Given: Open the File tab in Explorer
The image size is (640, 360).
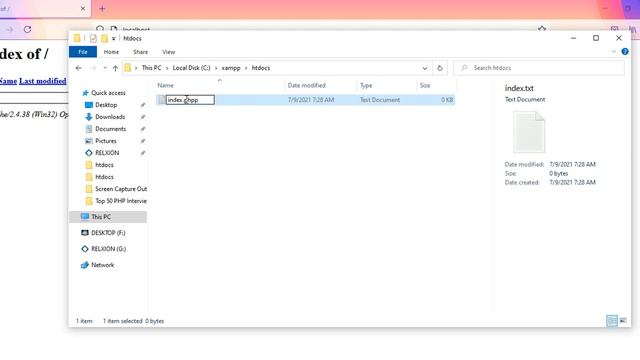Looking at the screenshot, I should pyautogui.click(x=83, y=52).
